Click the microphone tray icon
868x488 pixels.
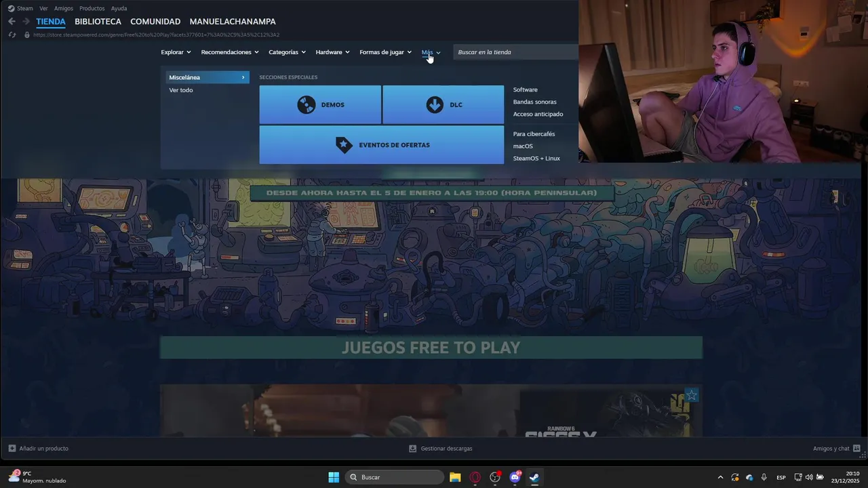764,477
